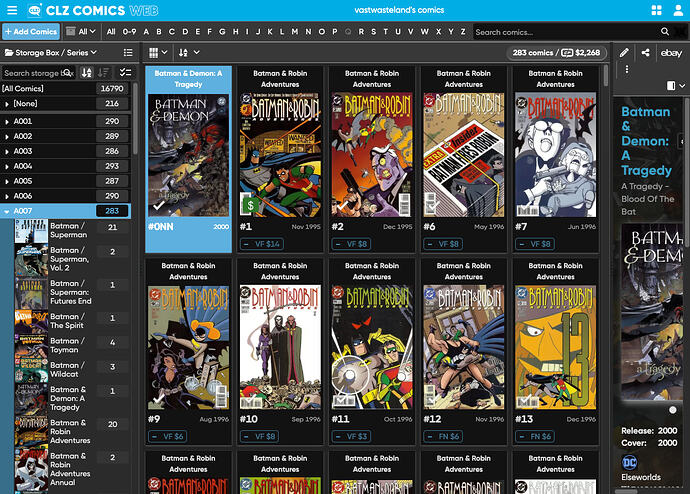Toggle checkmark on Adventures #6 cover
Image resolution: width=690 pixels, height=494 pixels.
(x=434, y=205)
